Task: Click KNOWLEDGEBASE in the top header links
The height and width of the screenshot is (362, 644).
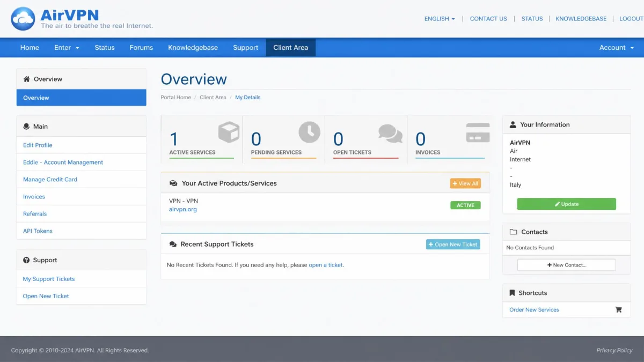Action: (x=581, y=19)
